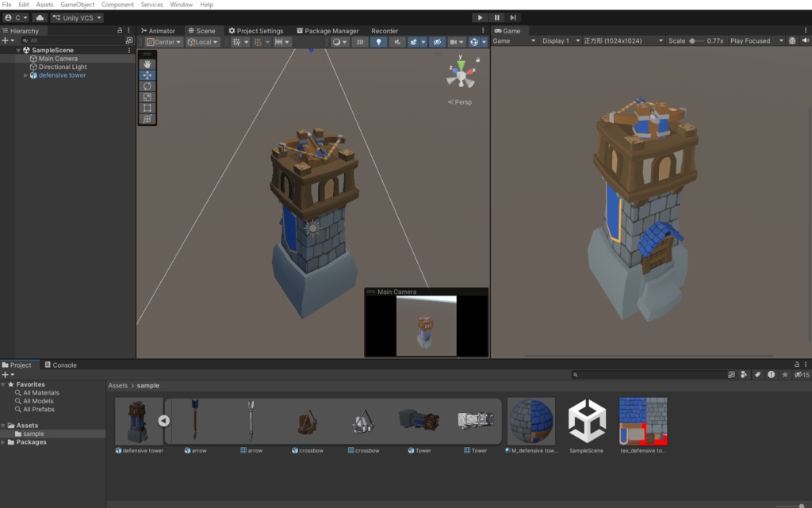Toggle hidden objects scene visibility
812x508 pixels.
tap(437, 42)
